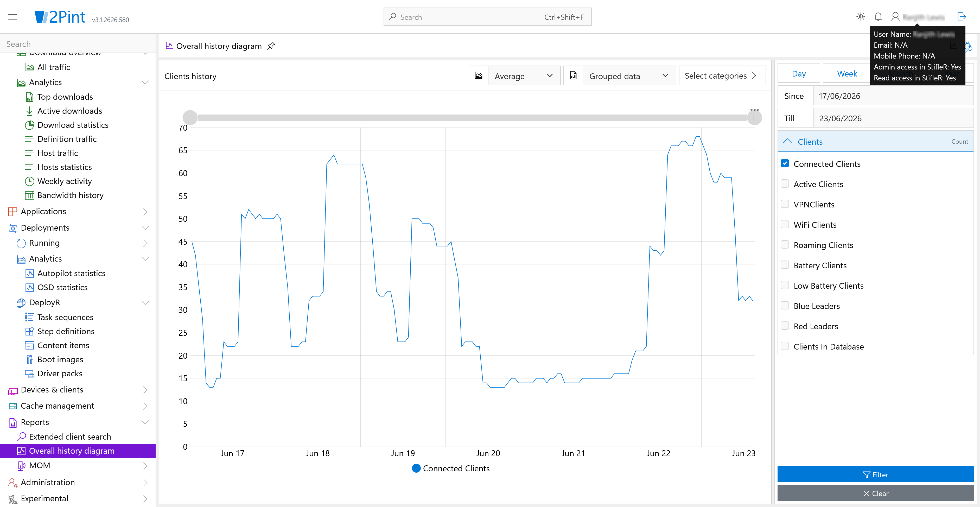Click the 2Pint logo
The image size is (980, 507).
pos(60,17)
